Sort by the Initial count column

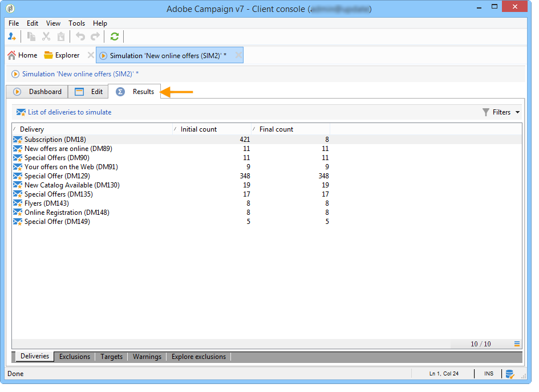pos(212,129)
